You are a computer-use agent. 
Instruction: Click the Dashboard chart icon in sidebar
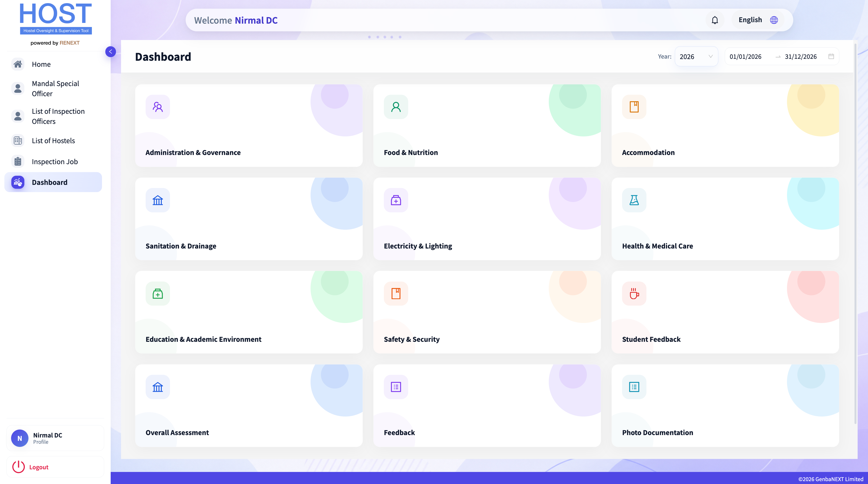tap(18, 182)
